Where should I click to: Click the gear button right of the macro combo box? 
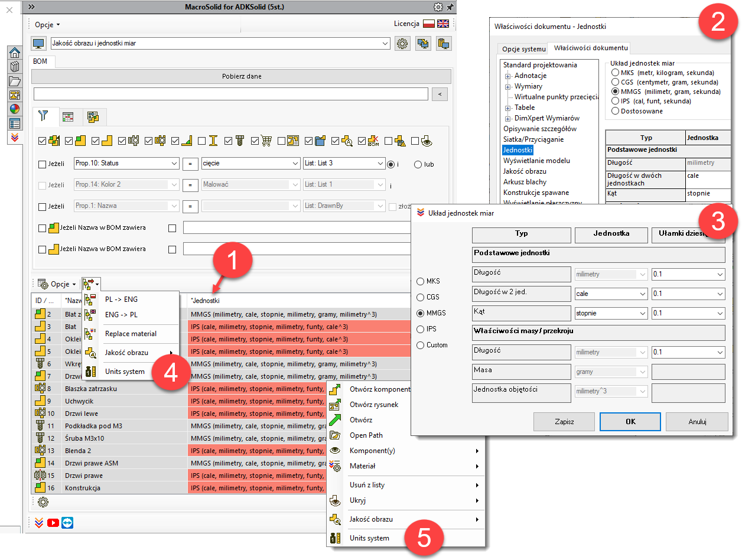[402, 43]
